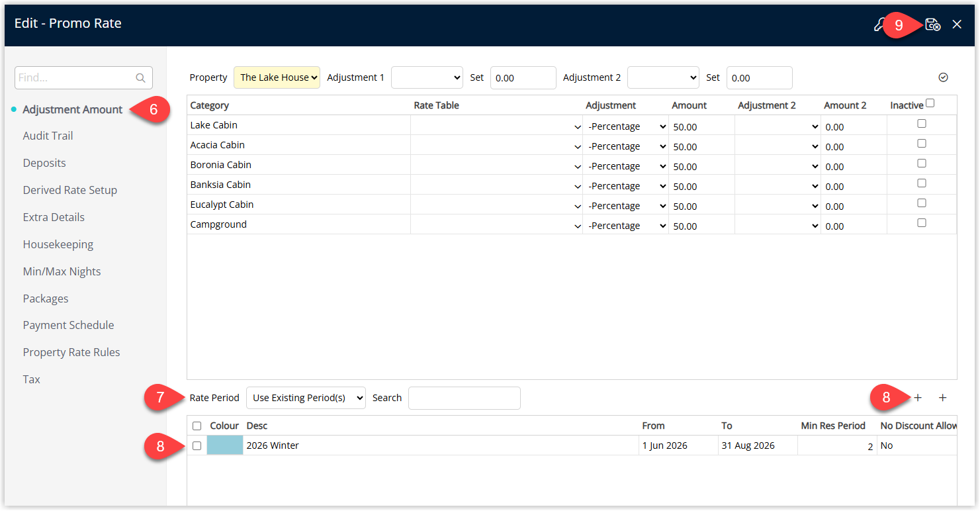This screenshot has width=980, height=511.
Task: Open the Audit Trail section
Action: pos(48,136)
